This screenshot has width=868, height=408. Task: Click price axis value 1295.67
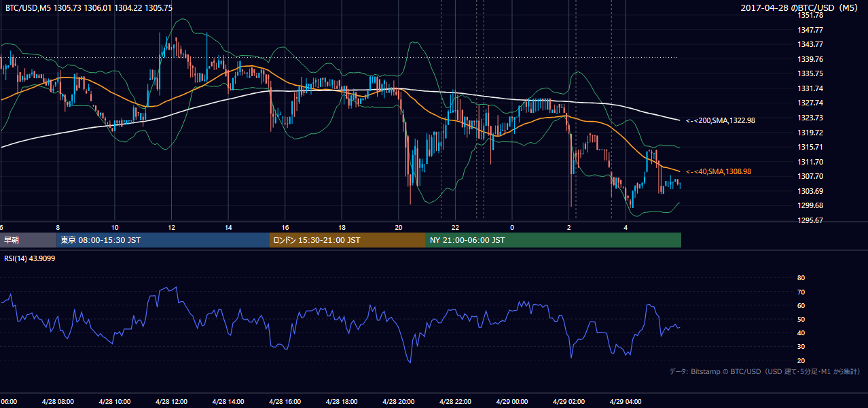(810, 220)
